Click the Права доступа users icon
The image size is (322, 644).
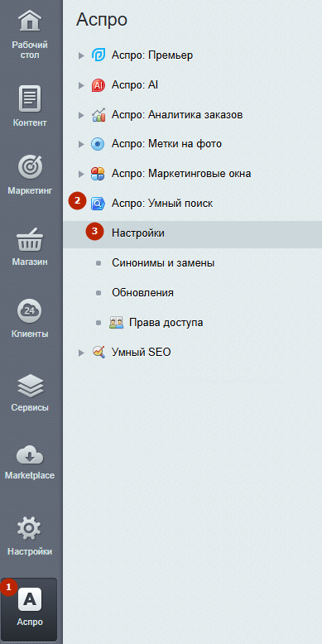click(116, 322)
